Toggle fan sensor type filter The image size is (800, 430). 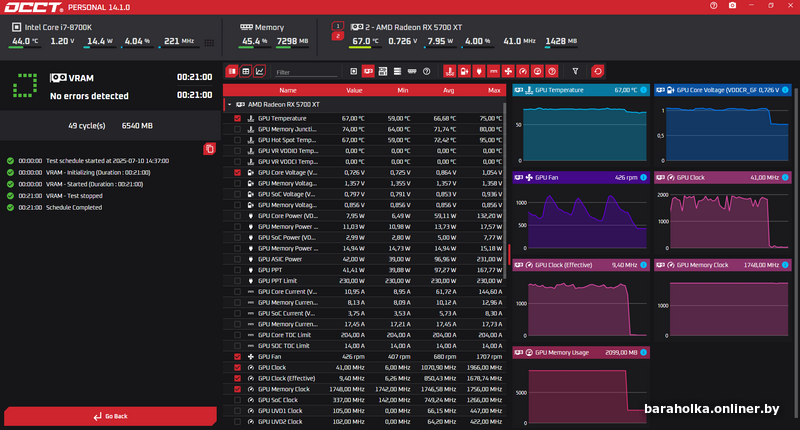(508, 71)
